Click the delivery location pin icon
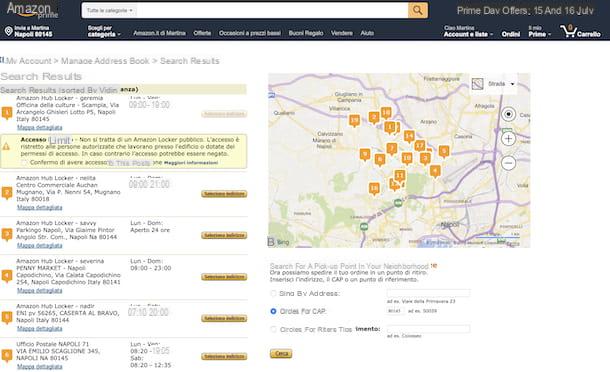Viewport: 610px width, 372px height. coord(8,31)
